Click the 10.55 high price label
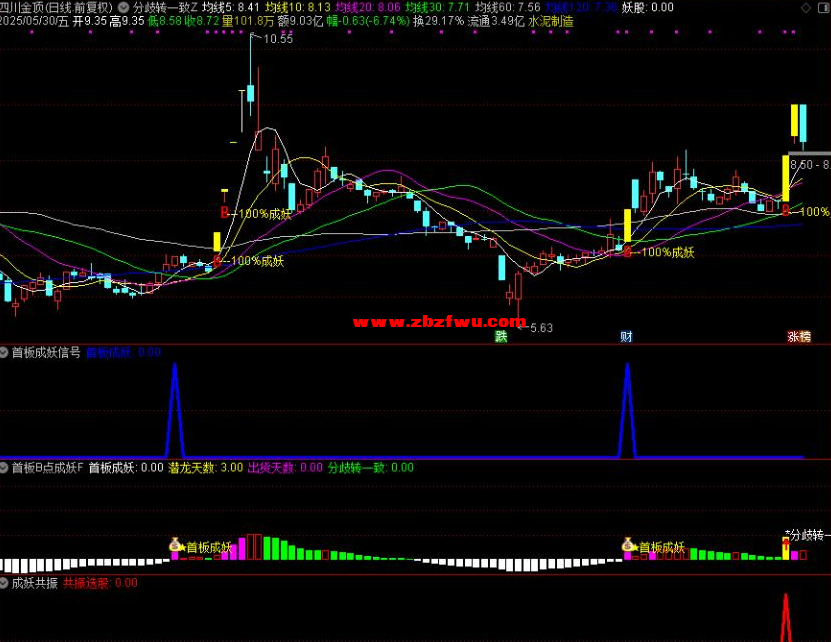The width and height of the screenshot is (831, 642). [277, 40]
